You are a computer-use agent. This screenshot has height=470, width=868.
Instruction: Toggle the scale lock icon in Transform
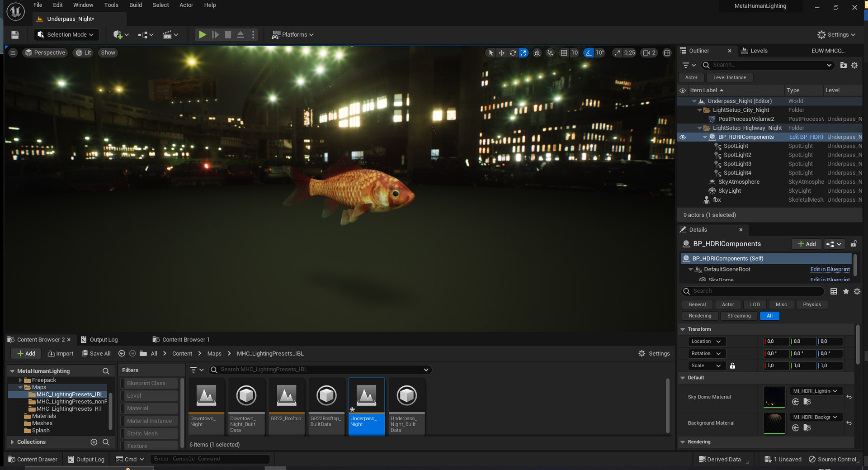(x=732, y=366)
